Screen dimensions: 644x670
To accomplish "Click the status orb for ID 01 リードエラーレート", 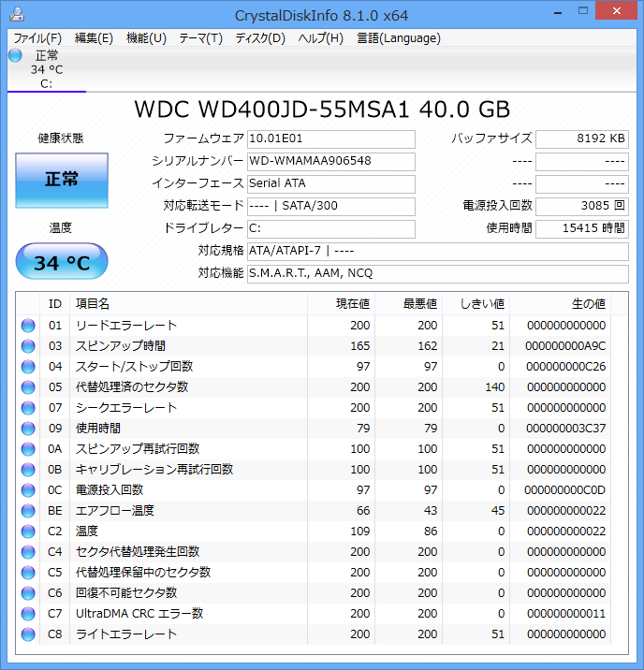I will (28, 326).
